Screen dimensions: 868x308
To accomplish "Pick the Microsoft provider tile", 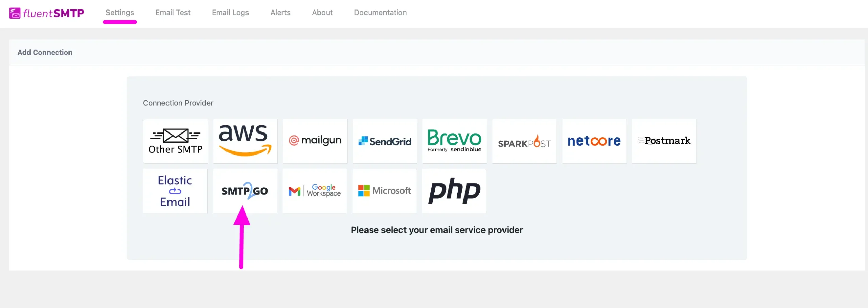I will point(384,191).
